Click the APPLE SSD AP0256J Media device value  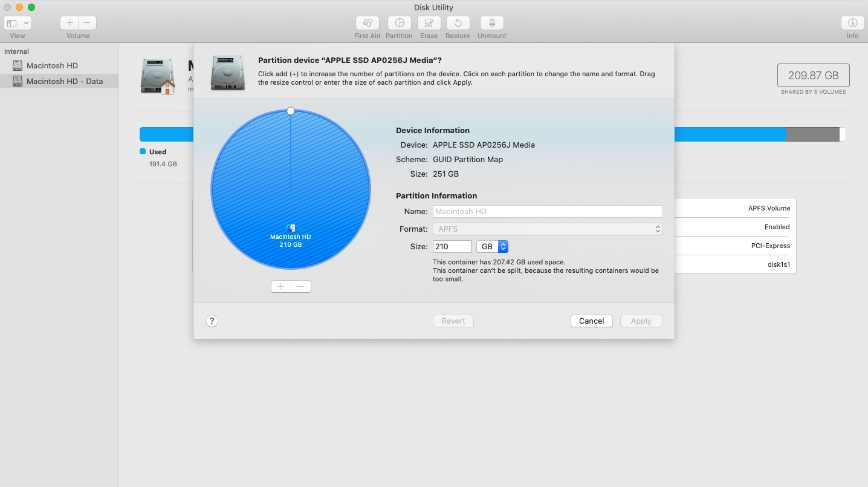click(x=484, y=145)
